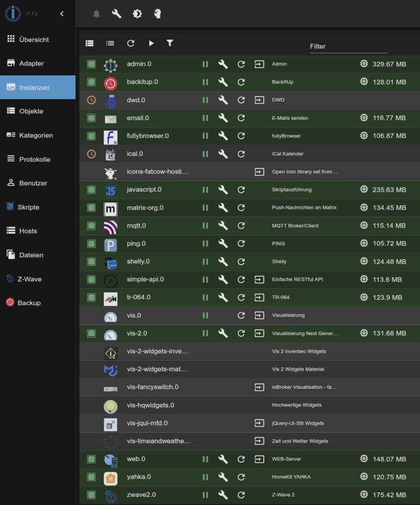420x505 pixels.
Task: Pause the zwave2.0 instance
Action: (x=205, y=495)
